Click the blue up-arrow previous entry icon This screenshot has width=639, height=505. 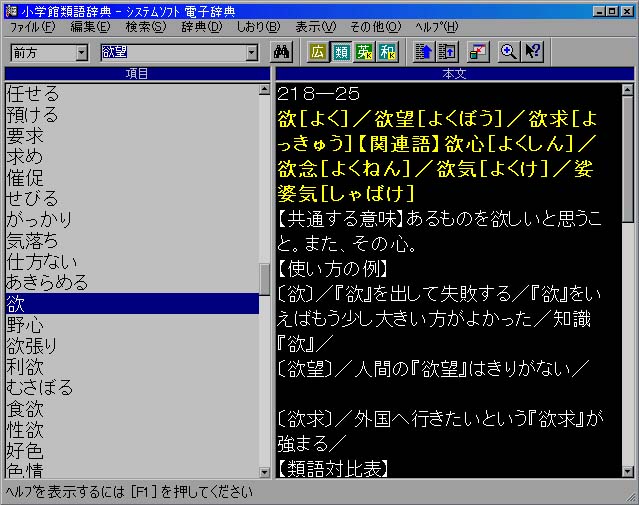422,52
